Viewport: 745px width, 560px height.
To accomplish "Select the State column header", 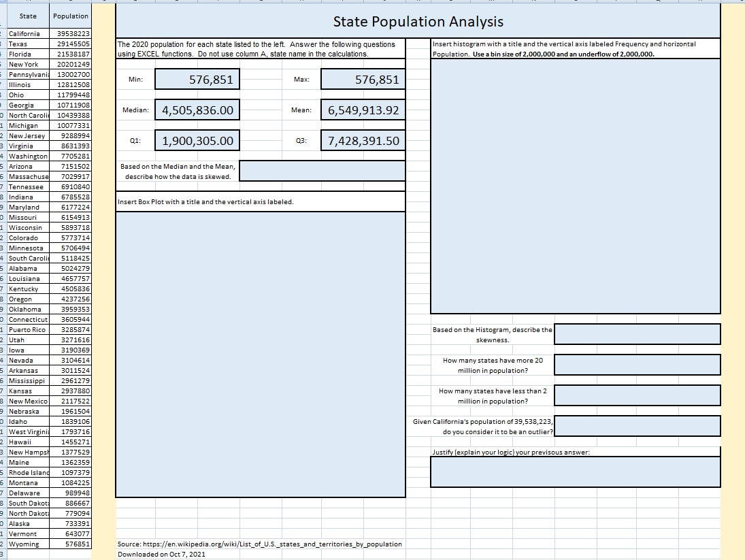I will 28,16.
